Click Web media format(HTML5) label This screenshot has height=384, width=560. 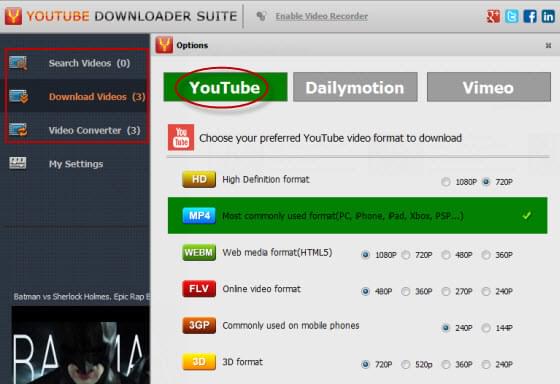tap(277, 253)
